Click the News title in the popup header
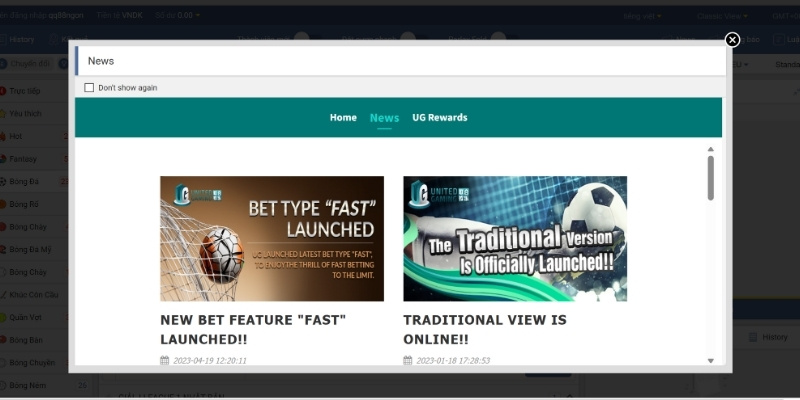 (101, 61)
